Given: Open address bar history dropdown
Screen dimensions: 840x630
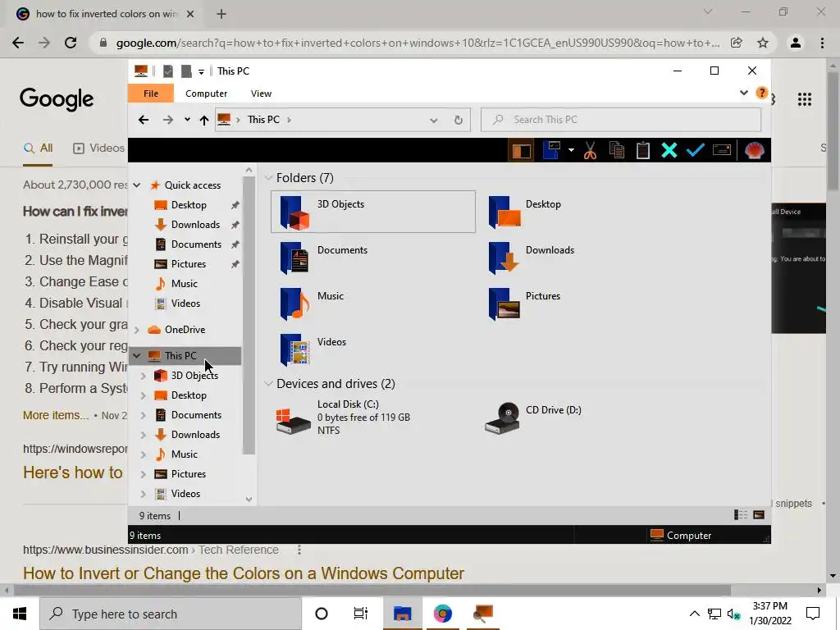Looking at the screenshot, I should click(x=433, y=120).
